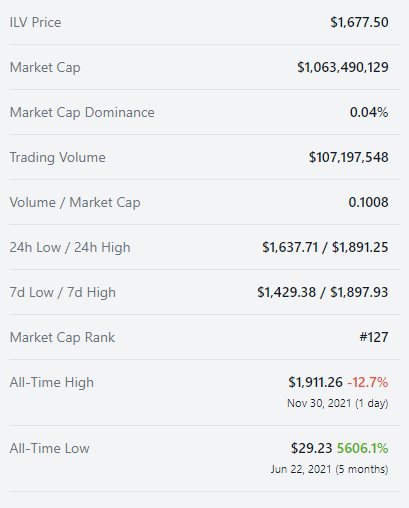Screen dimensions: 409x508
Task: Click the Trading Volume label
Action: pyautogui.click(x=58, y=157)
